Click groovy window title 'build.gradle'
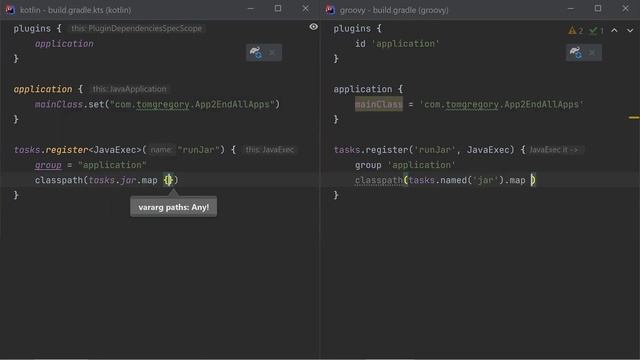The height and width of the screenshot is (360, 640). 391,10
